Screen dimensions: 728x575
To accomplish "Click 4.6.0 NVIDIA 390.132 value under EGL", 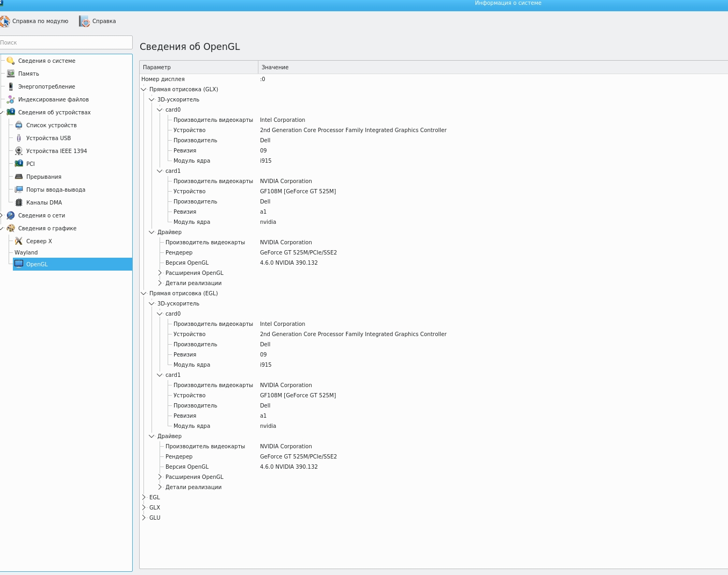I will click(x=289, y=467).
